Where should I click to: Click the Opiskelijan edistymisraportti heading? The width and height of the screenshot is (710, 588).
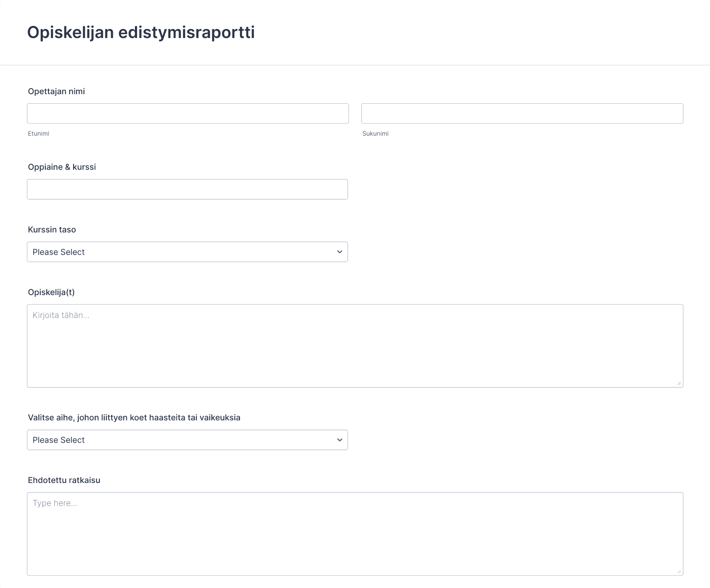click(x=141, y=32)
